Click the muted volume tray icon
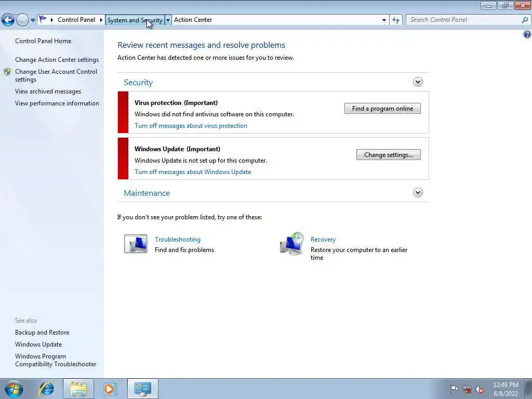This screenshot has width=532, height=399. click(480, 389)
